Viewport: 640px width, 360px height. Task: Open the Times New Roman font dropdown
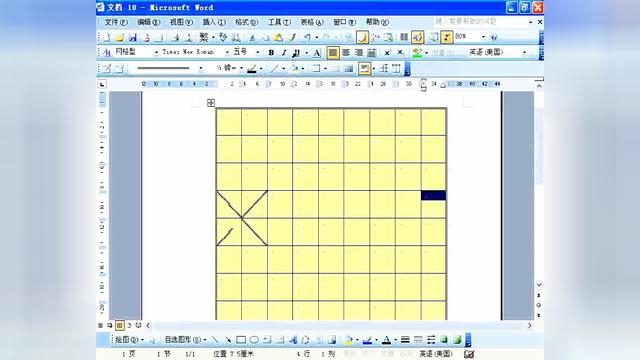[227, 53]
